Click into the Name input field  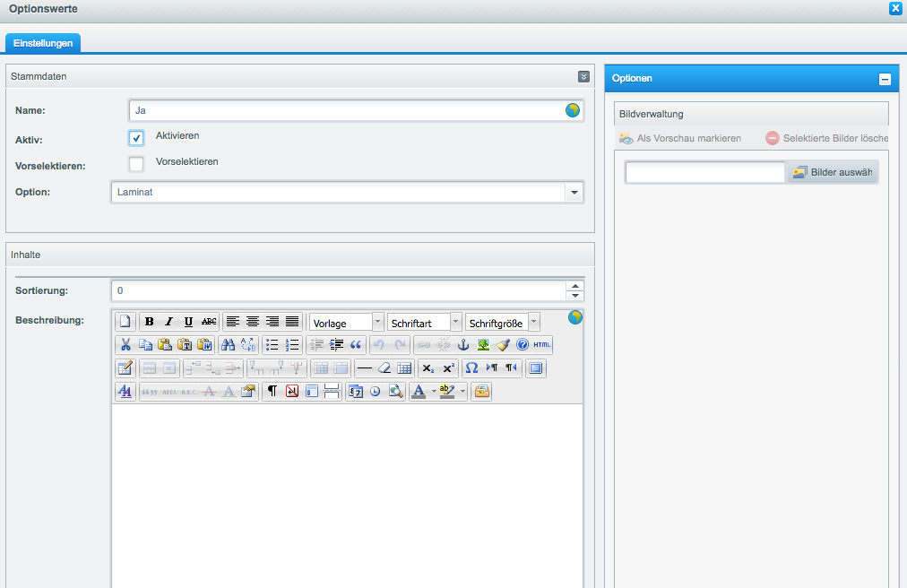pos(347,110)
